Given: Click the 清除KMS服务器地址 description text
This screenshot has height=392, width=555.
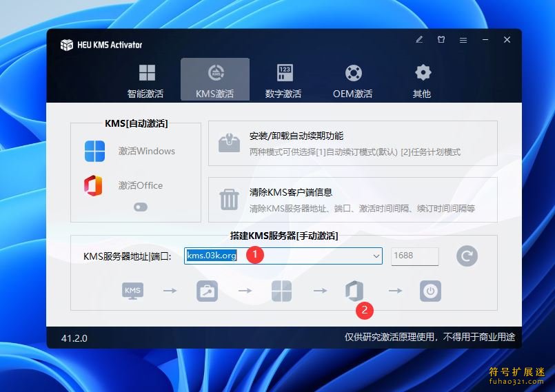Looking at the screenshot, I should [x=362, y=208].
